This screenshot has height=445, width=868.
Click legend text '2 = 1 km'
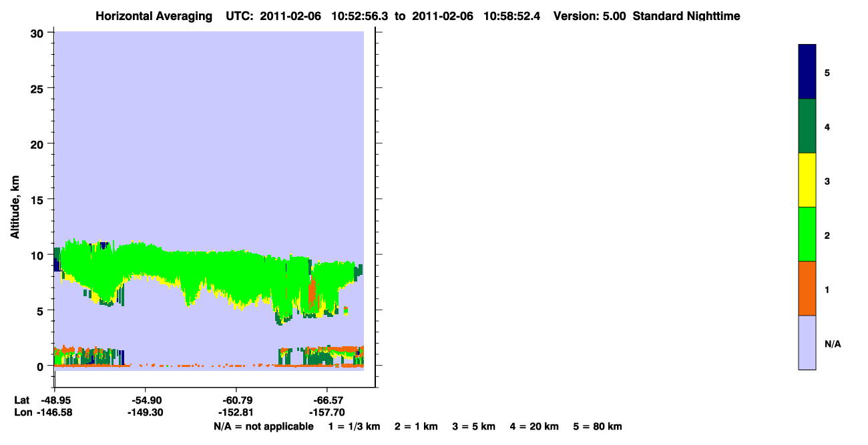tap(416, 426)
